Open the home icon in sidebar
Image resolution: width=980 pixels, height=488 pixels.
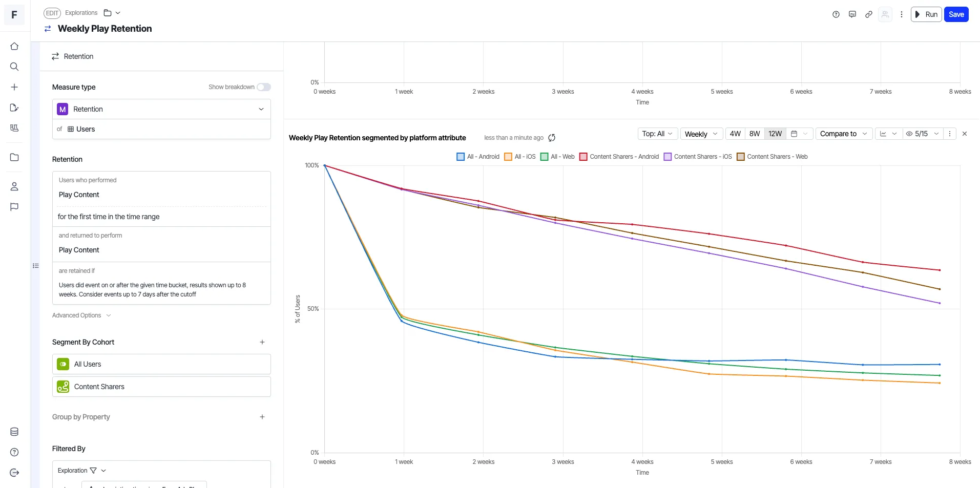14,46
